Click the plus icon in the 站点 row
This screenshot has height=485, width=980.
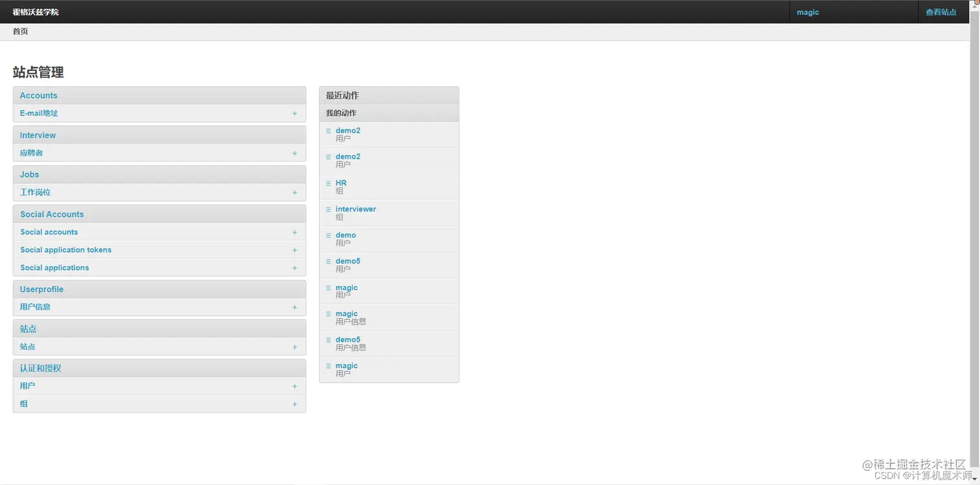point(294,347)
